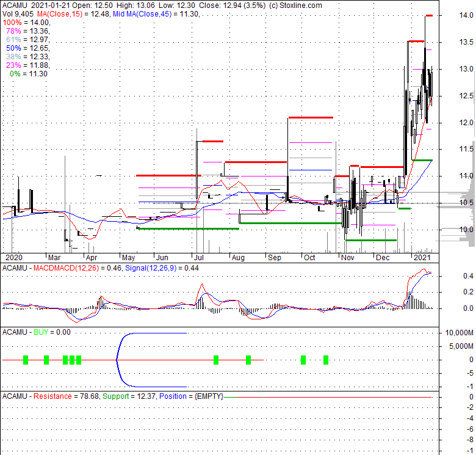
Task: Click the 'Vol 9,405' volume readout
Action: click(x=18, y=14)
